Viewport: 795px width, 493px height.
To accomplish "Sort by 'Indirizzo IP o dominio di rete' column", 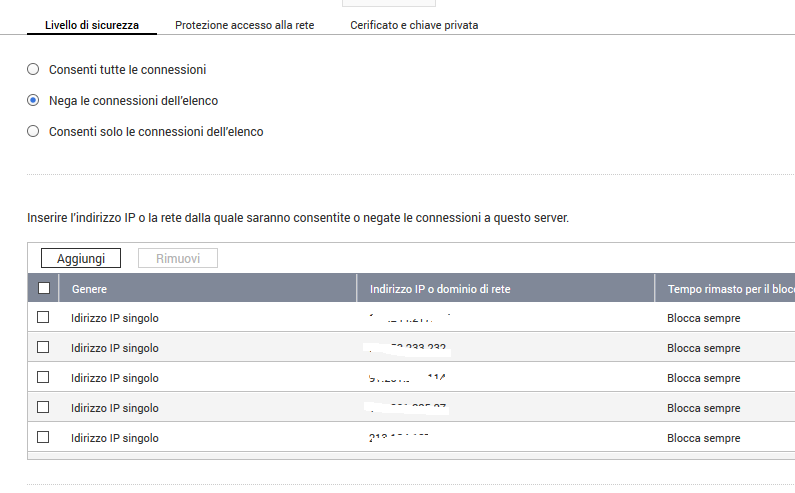I will click(440, 289).
